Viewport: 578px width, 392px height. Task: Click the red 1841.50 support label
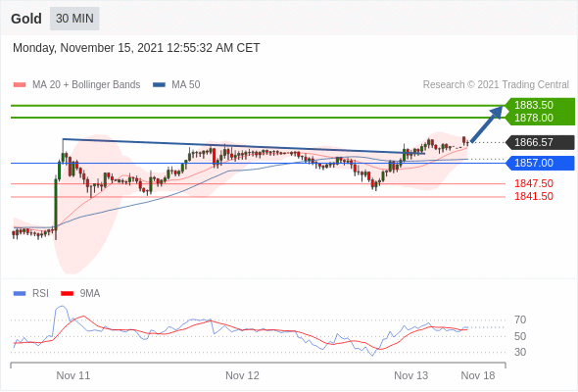coord(534,196)
